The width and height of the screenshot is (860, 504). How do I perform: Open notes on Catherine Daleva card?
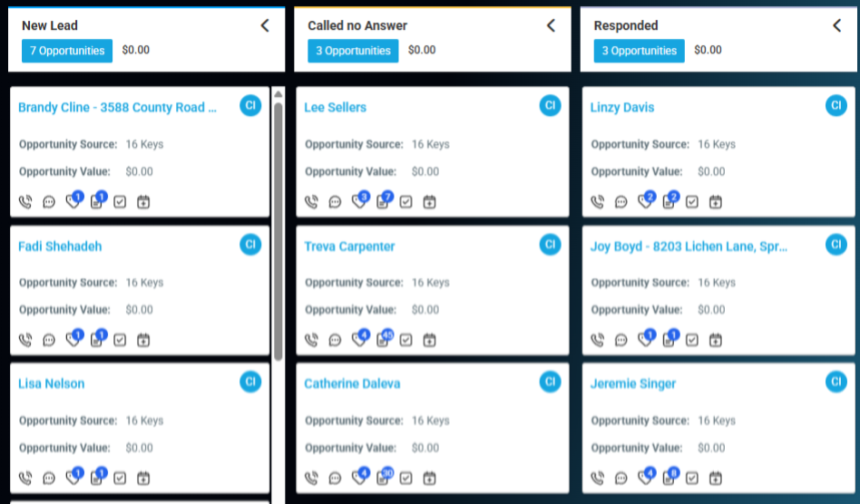point(382,479)
